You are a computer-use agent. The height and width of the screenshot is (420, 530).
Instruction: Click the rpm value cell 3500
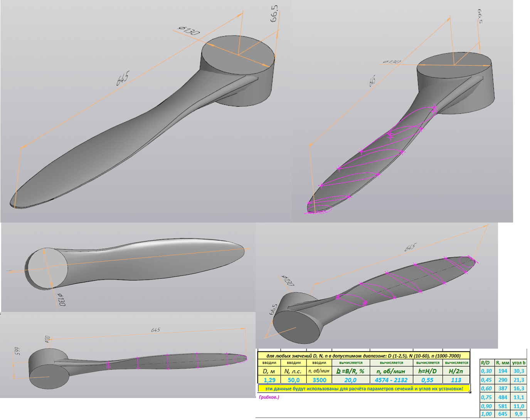319,380
